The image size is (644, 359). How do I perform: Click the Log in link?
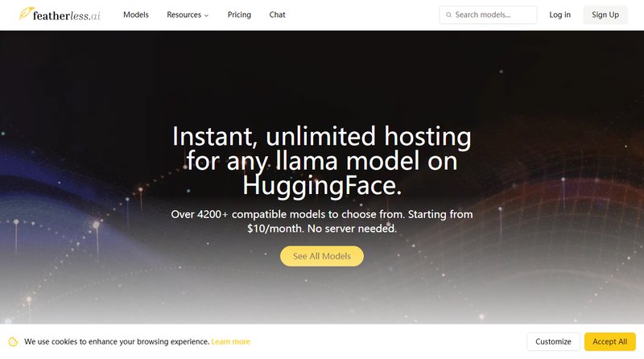(559, 14)
